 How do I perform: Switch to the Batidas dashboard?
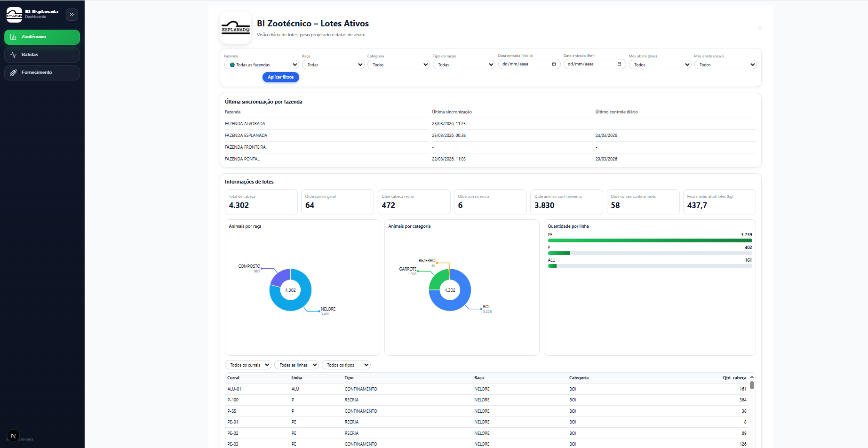[42, 55]
